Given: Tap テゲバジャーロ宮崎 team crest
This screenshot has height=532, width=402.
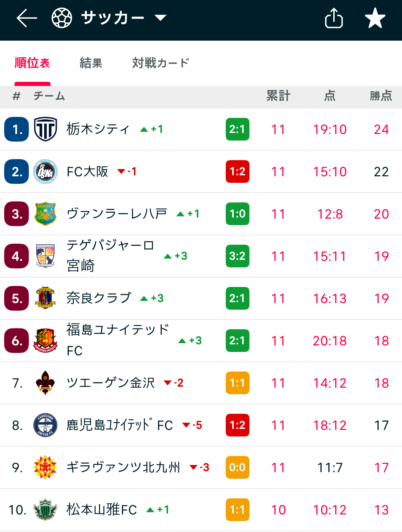Looking at the screenshot, I should click(x=45, y=256).
